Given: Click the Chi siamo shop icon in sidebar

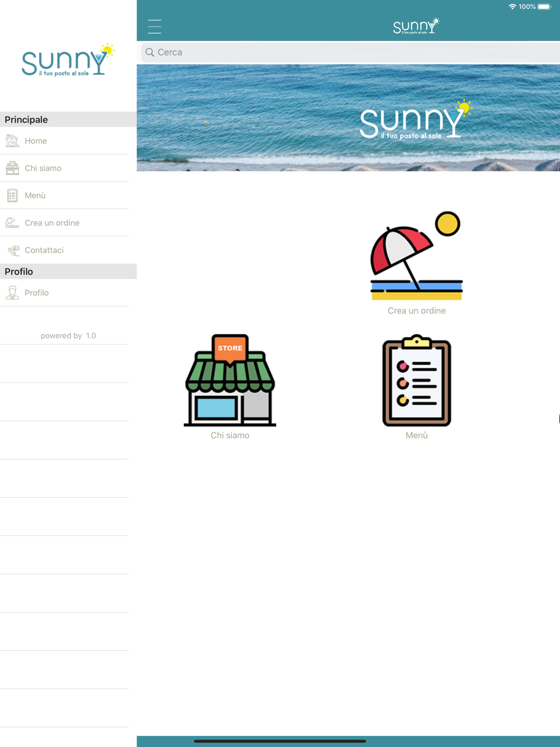Looking at the screenshot, I should 12,168.
